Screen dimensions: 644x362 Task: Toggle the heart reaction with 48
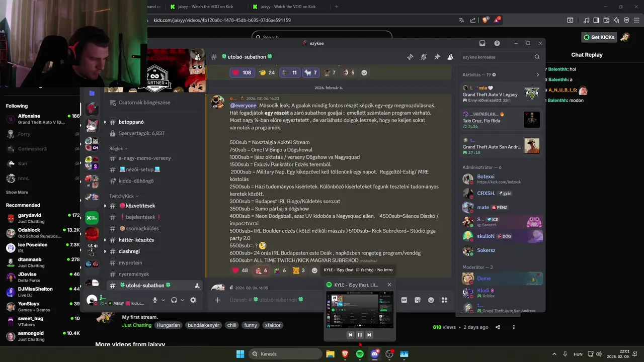coord(240,270)
